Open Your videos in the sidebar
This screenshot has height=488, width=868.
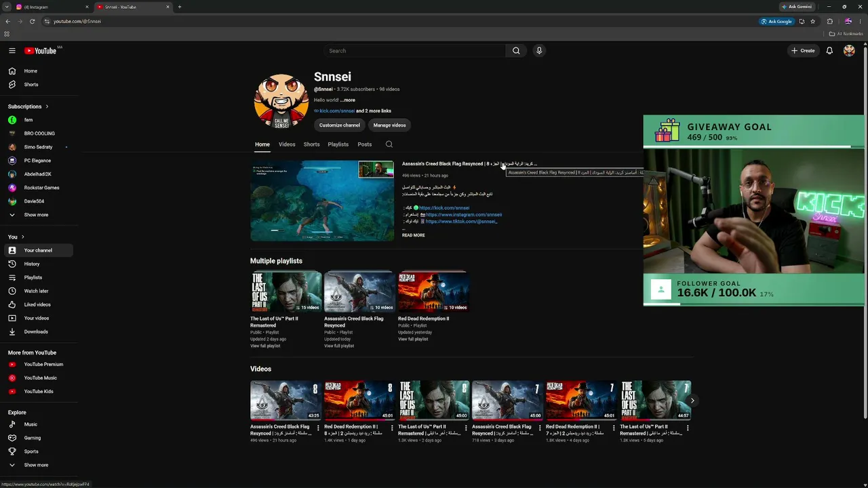[x=38, y=318]
